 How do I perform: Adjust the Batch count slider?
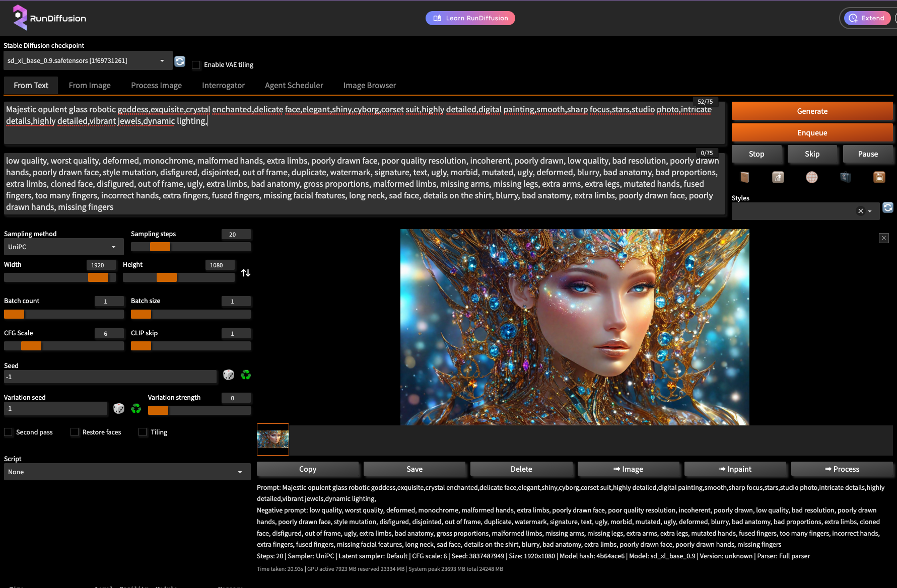pos(63,314)
